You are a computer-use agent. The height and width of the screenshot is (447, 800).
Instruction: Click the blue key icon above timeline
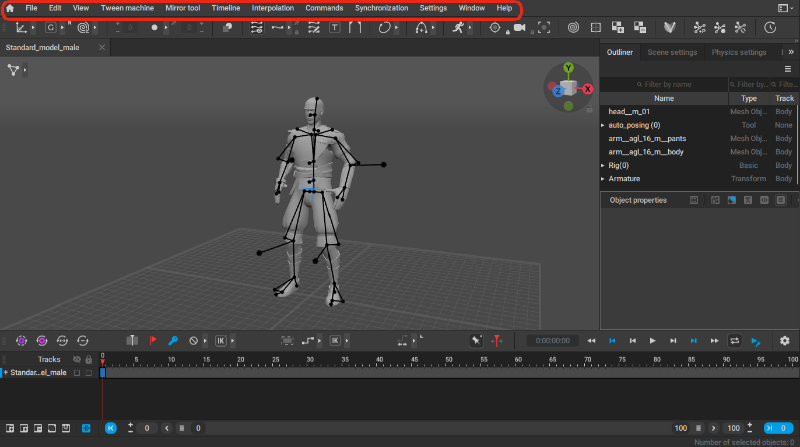[x=173, y=340]
